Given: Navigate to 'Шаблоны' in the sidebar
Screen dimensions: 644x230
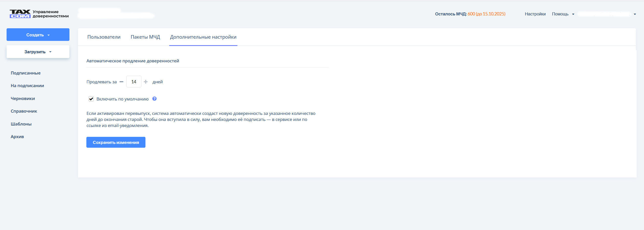Looking at the screenshot, I should click(x=21, y=124).
